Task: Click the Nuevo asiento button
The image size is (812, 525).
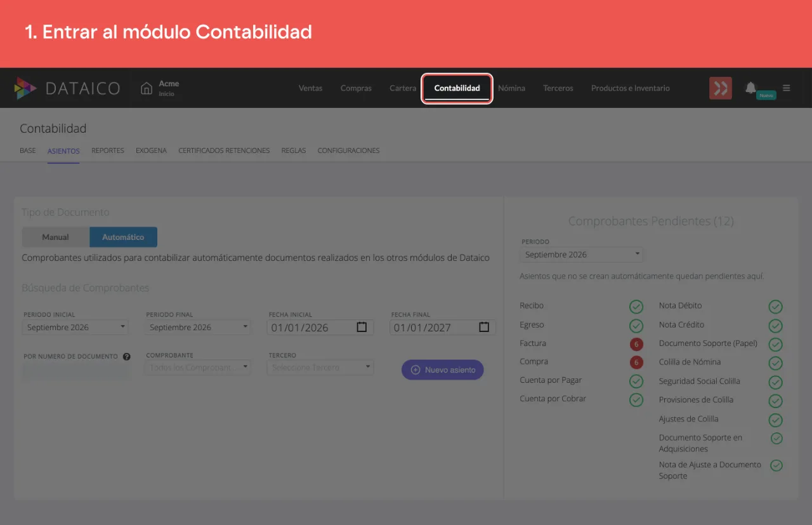Action: point(443,369)
